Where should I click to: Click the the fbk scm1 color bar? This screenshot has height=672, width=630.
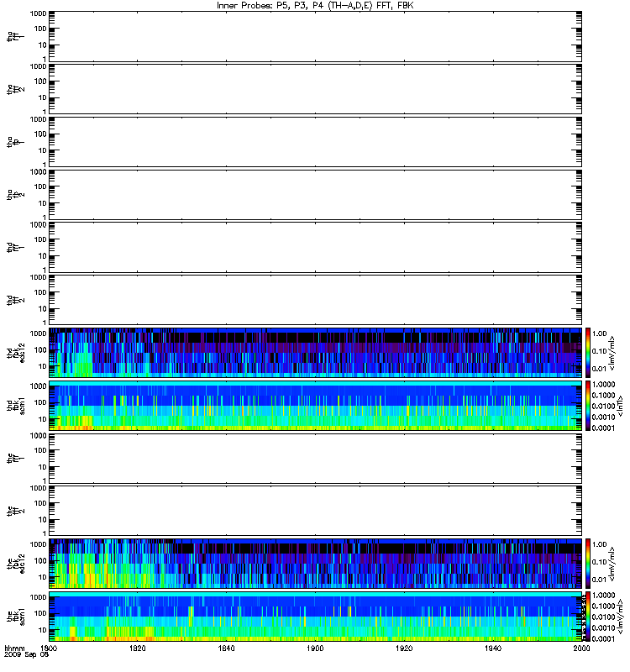pos(588,617)
